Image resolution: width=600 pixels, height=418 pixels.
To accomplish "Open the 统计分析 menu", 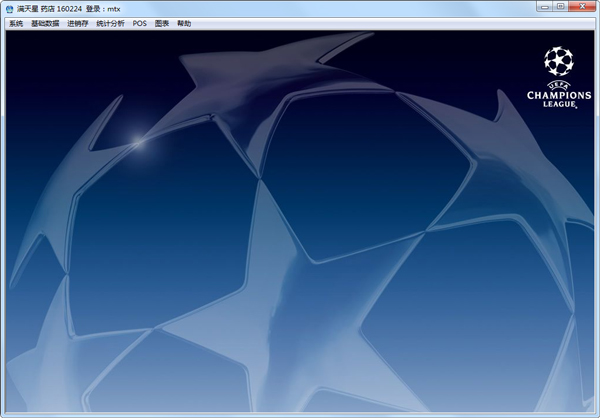I will click(x=111, y=24).
